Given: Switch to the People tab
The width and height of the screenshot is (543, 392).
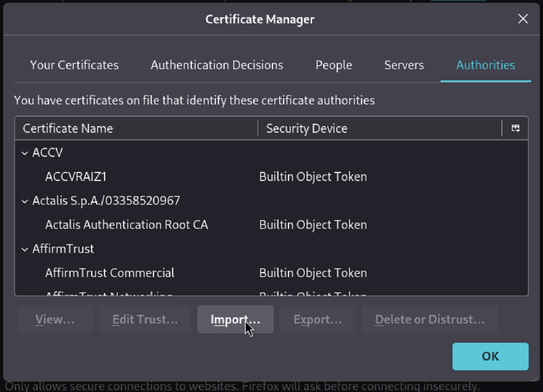Looking at the screenshot, I should pos(334,65).
